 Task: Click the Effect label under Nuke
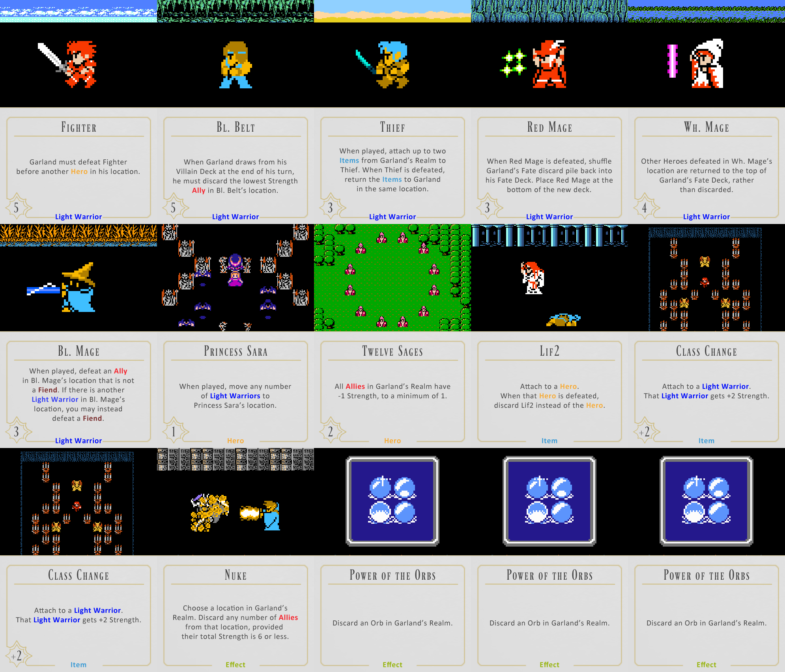pyautogui.click(x=235, y=665)
